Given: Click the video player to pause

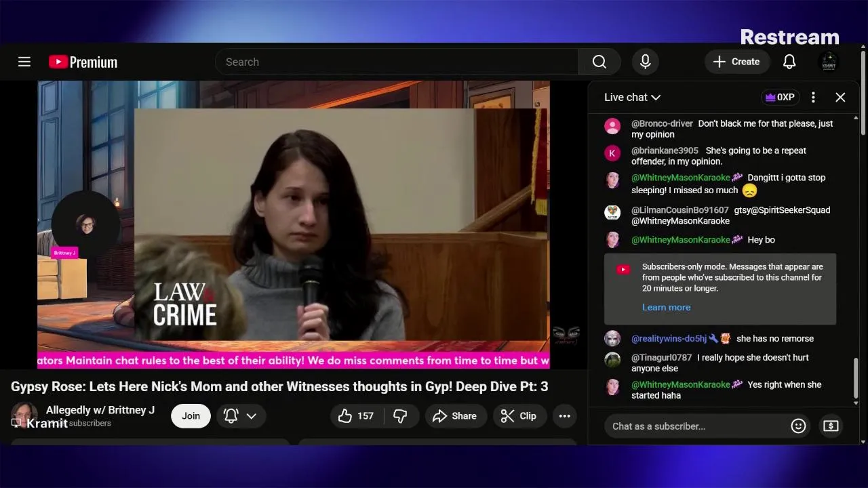Looking at the screenshot, I should click(x=293, y=225).
